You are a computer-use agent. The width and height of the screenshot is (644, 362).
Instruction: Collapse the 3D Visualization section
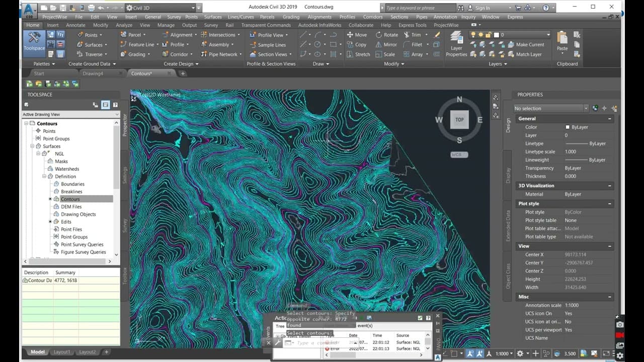[x=610, y=186]
